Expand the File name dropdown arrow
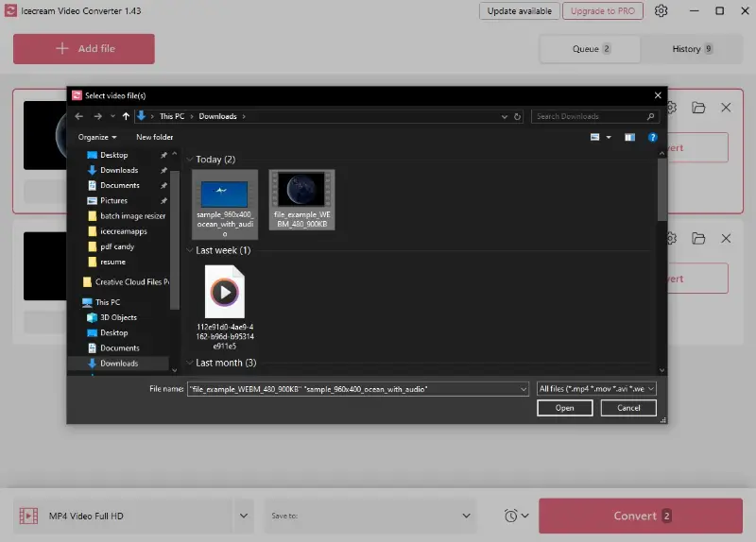756x542 pixels. click(524, 389)
